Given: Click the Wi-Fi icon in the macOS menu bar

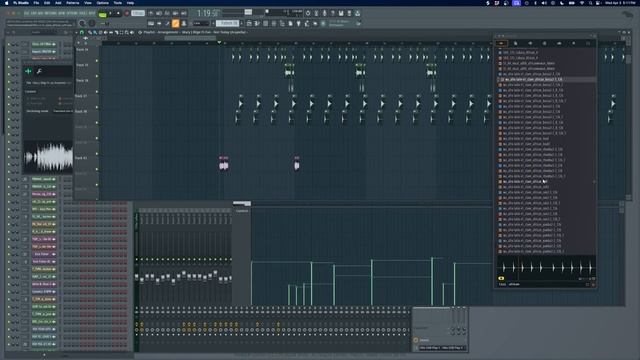Looking at the screenshot, I should 582,2.
